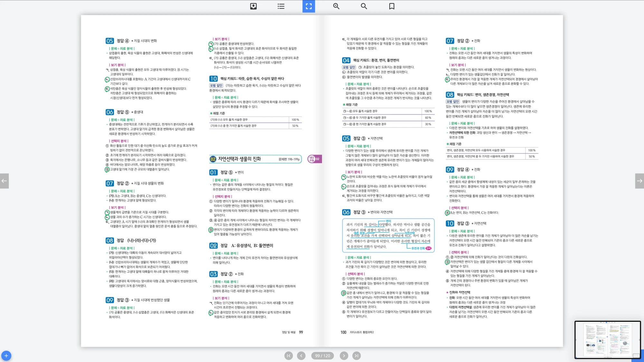Click the 99 / 120 page indicator
This screenshot has width=644, height=362.
322,356
